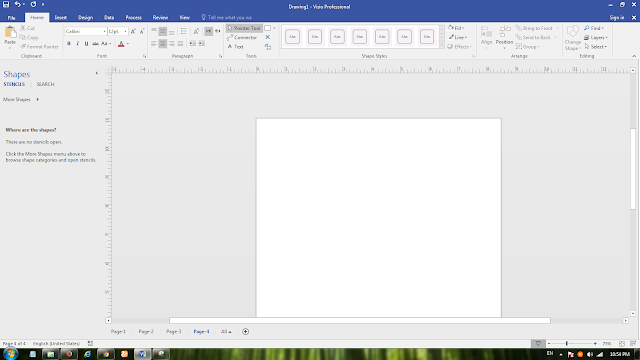
Task: Select the Connector tool
Action: click(x=242, y=38)
